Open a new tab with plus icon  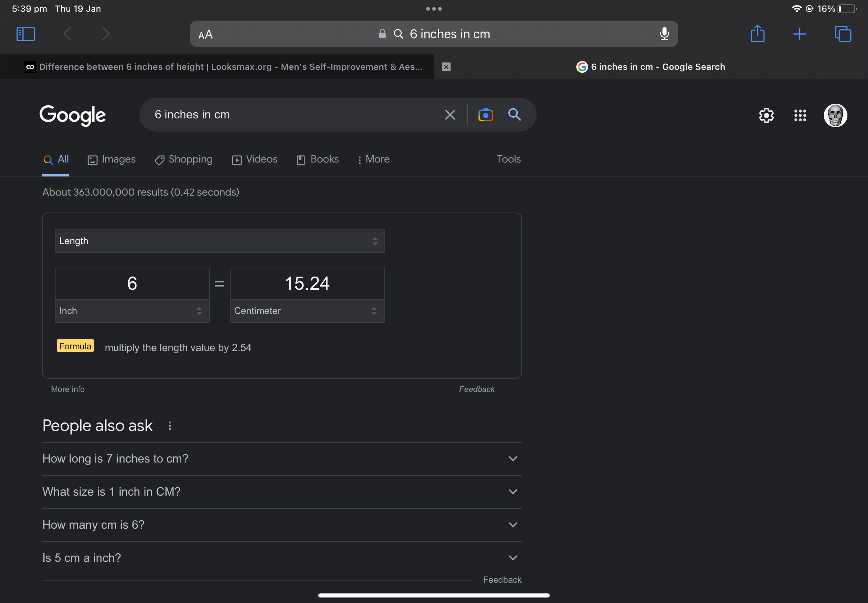[x=800, y=34]
